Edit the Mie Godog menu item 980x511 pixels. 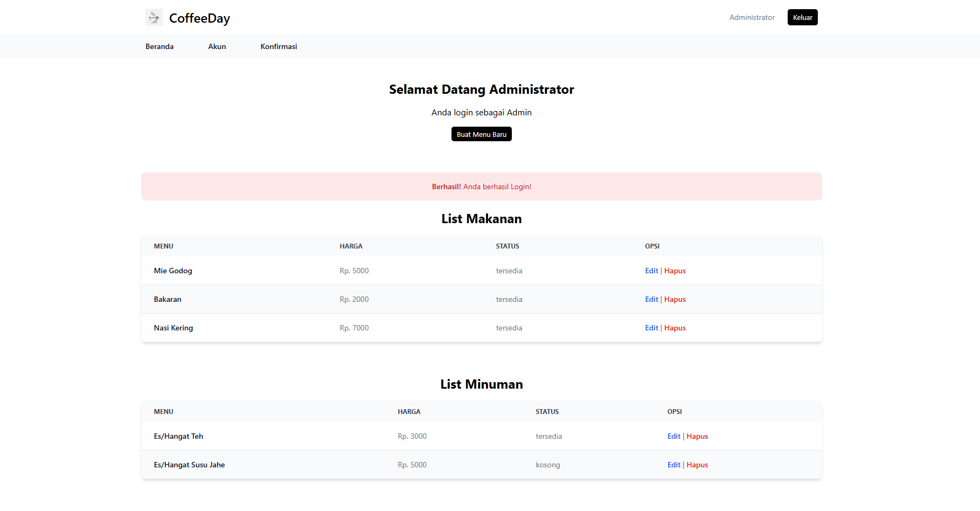[651, 271]
